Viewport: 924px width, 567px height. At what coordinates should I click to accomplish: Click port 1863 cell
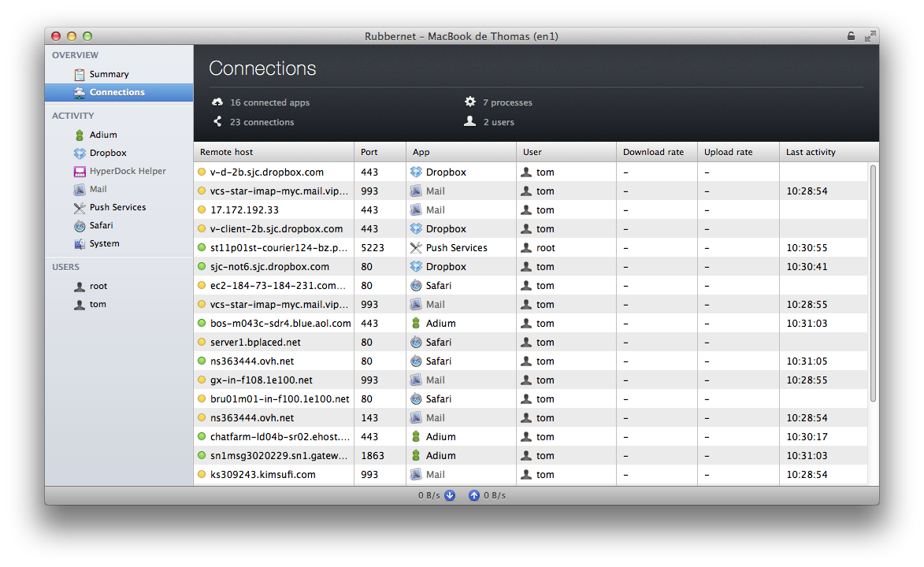[x=373, y=456]
